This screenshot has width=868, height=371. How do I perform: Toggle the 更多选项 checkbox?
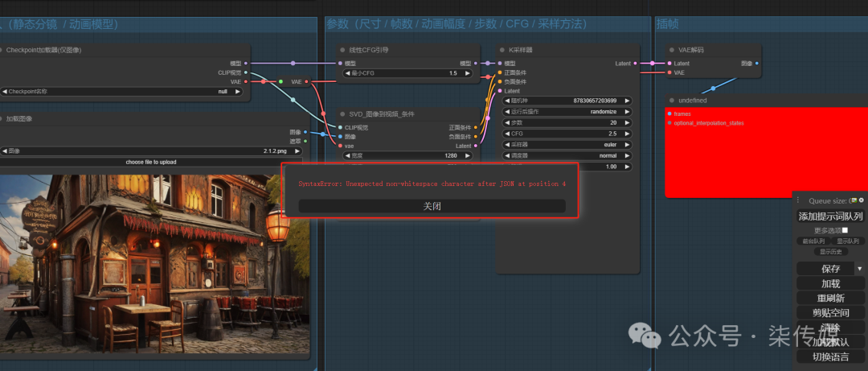844,229
